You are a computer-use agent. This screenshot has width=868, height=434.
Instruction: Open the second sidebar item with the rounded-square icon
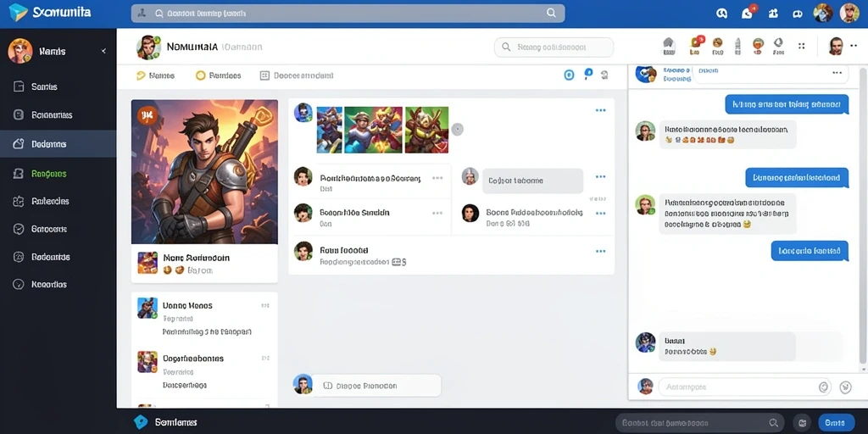pyautogui.click(x=58, y=115)
